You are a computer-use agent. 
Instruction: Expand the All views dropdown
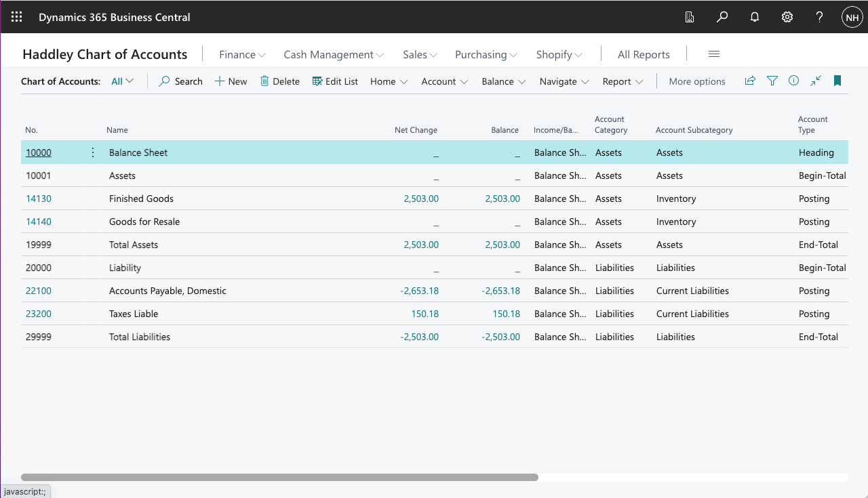[x=123, y=81]
